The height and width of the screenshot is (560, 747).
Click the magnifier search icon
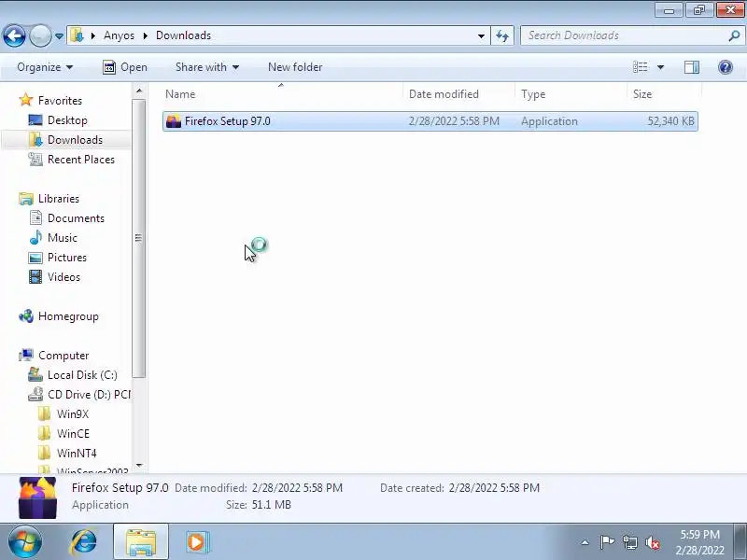coord(735,35)
